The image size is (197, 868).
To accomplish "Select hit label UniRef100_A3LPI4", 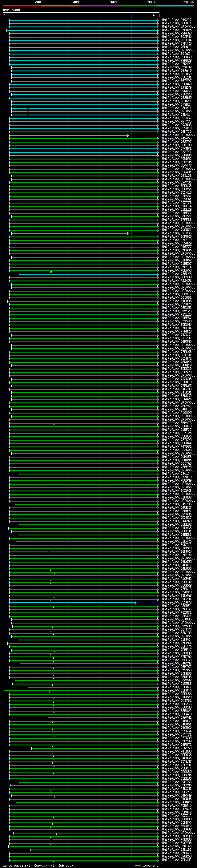I will tap(177, 768).
